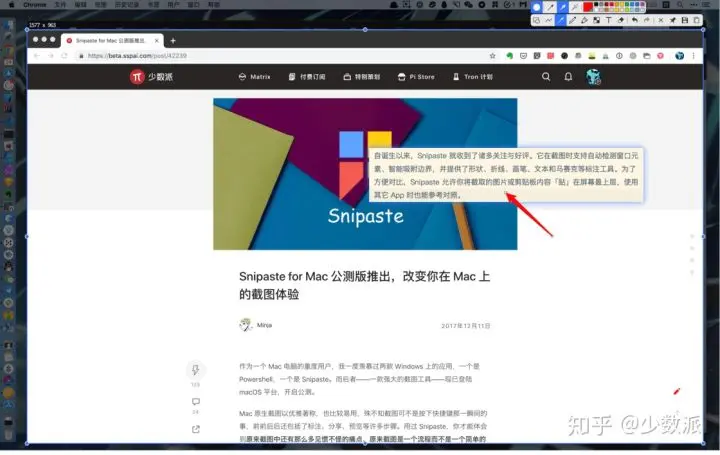720x455 pixels.
Task: Open the large red current color picker
Action: tap(588, 7)
